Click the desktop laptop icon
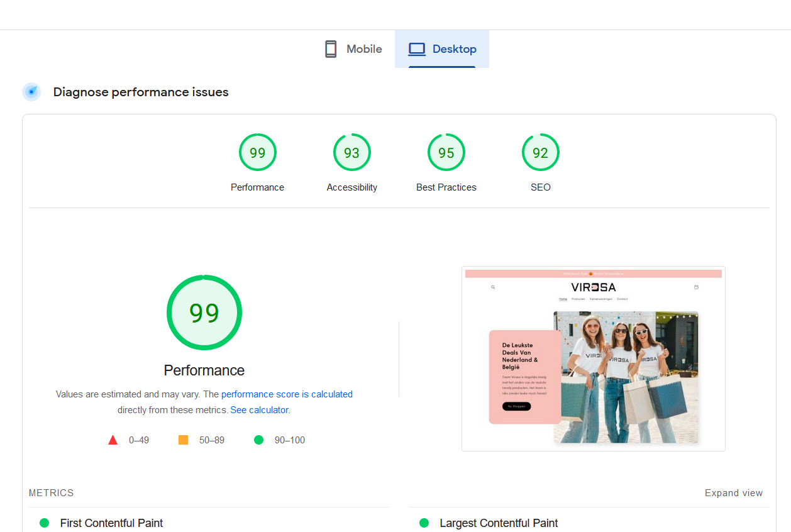 [417, 49]
